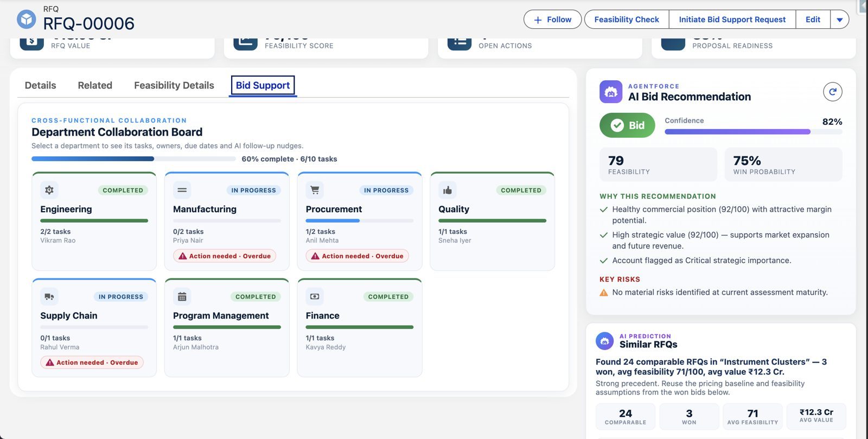Click the Finance money icon
This screenshot has height=439, width=868.
click(315, 296)
